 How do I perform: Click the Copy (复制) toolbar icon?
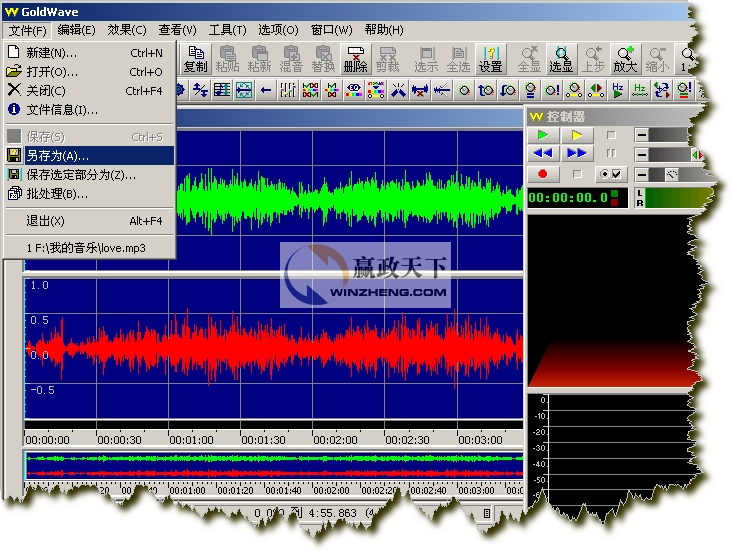point(196,59)
